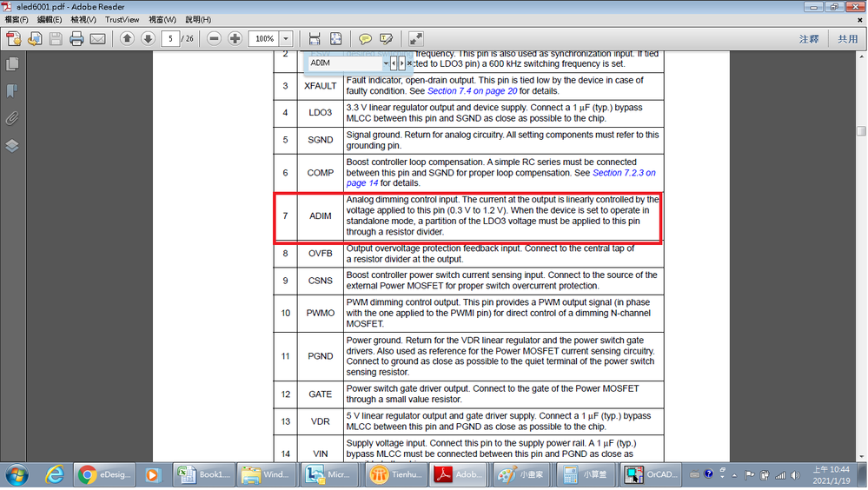Find previous ADIM occurrence

coord(394,63)
